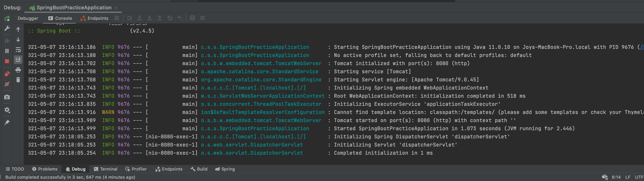Toggle Mute Breakpoints
This screenshot has height=181, width=644.
tap(7, 84)
